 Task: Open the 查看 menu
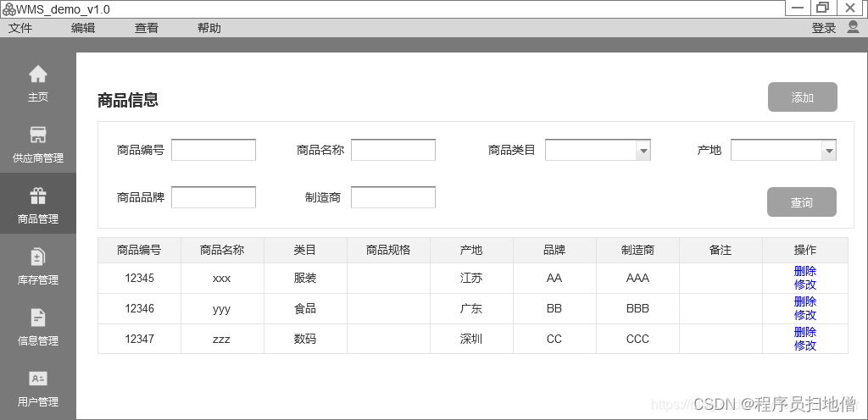pos(146,28)
